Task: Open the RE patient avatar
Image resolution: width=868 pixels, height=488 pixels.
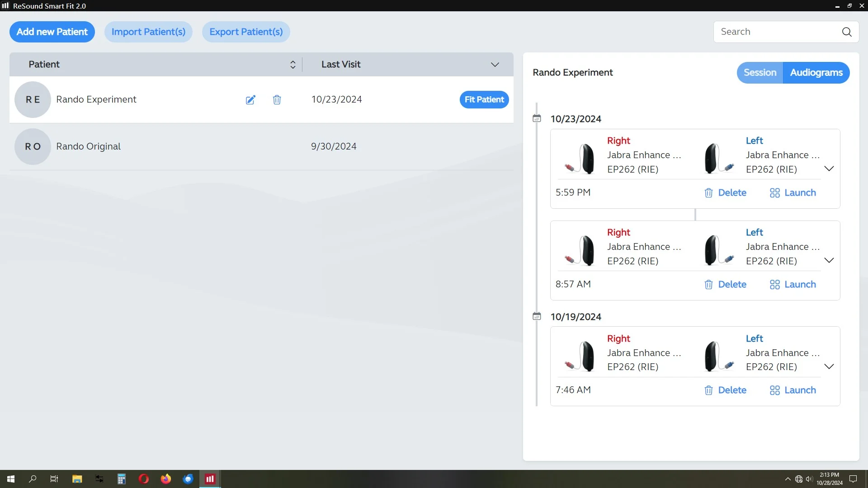Action: tap(33, 100)
